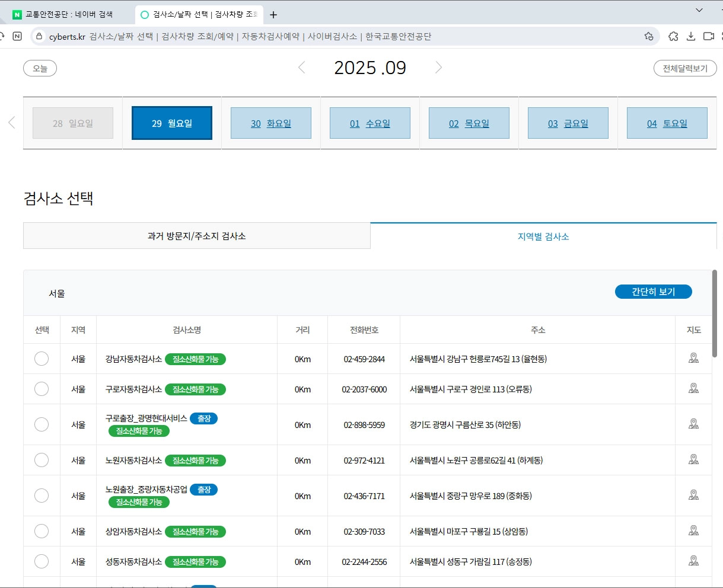Go to previous month with the left arrow
Screen dimensions: 723x588
(x=301, y=68)
